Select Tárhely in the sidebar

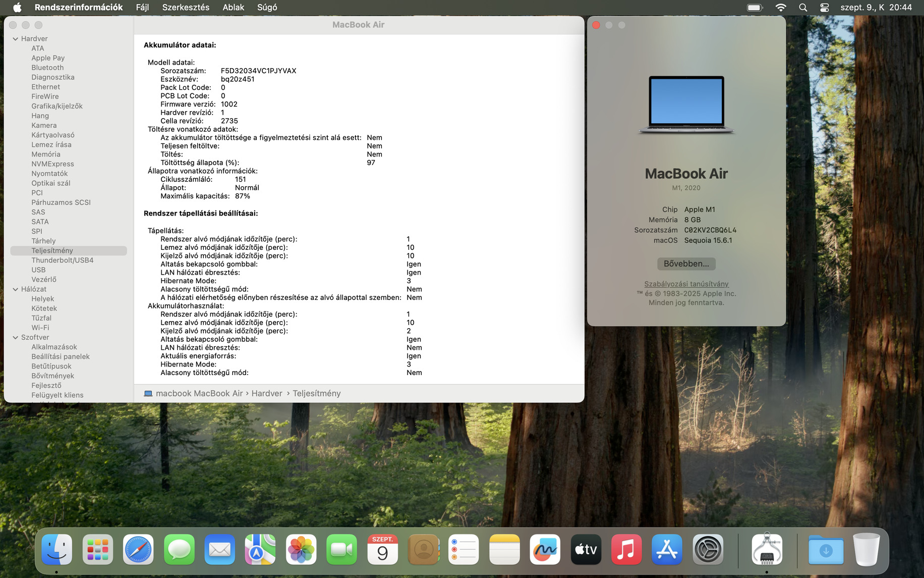[x=43, y=241]
